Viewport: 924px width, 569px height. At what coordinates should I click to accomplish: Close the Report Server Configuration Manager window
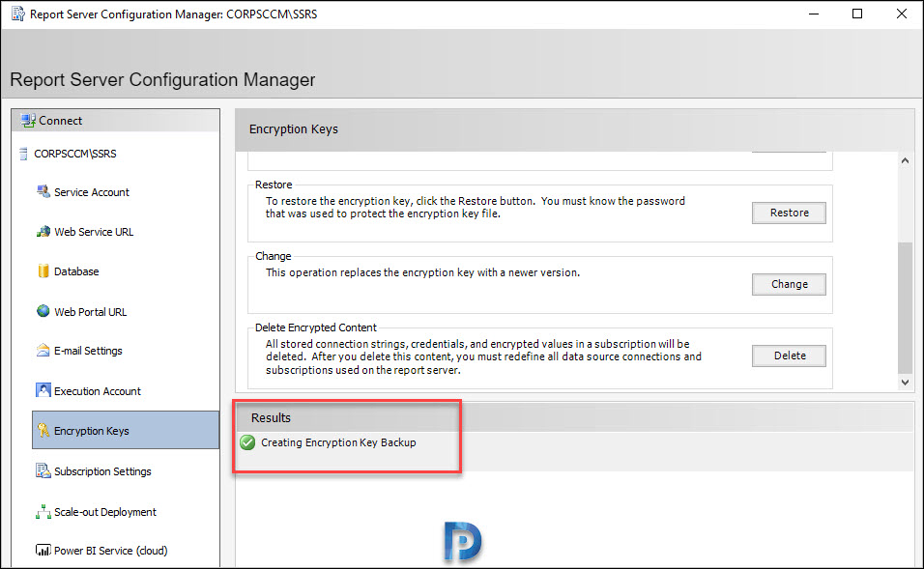click(x=902, y=14)
